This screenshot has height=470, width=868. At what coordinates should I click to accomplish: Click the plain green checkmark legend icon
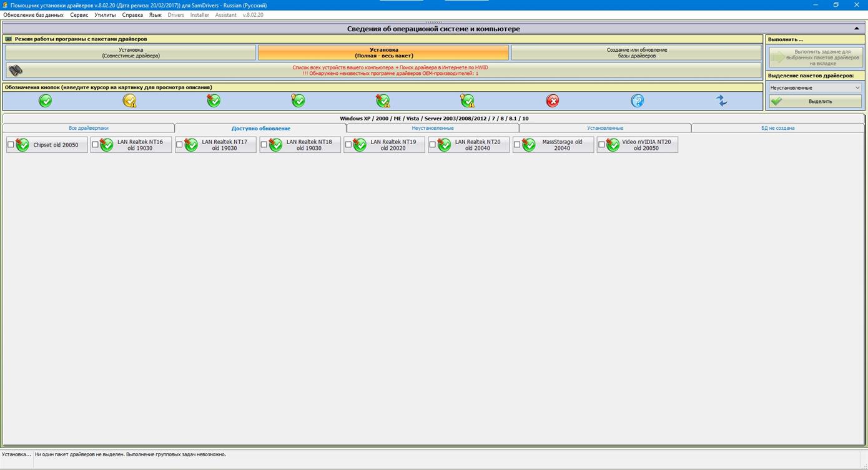(45, 100)
